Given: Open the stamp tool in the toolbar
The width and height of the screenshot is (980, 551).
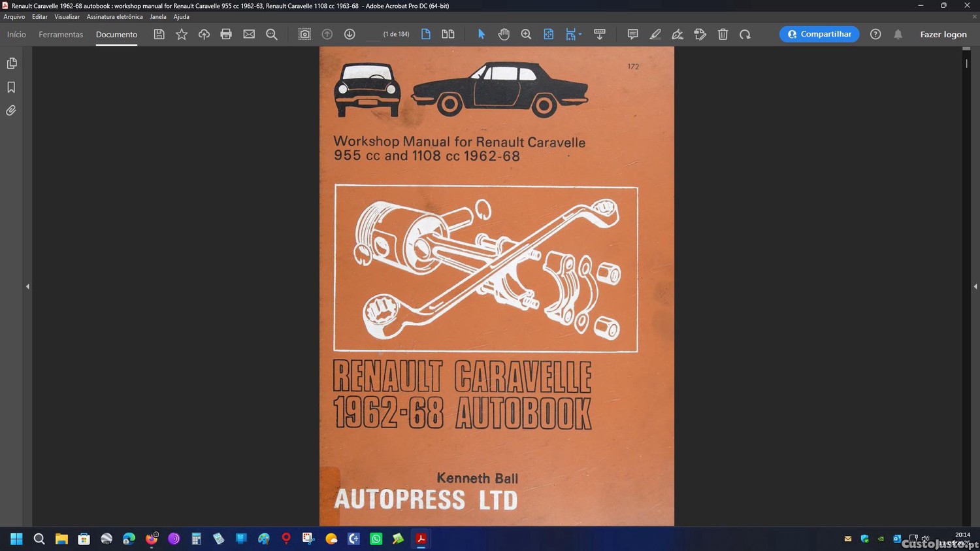Looking at the screenshot, I should tap(700, 34).
